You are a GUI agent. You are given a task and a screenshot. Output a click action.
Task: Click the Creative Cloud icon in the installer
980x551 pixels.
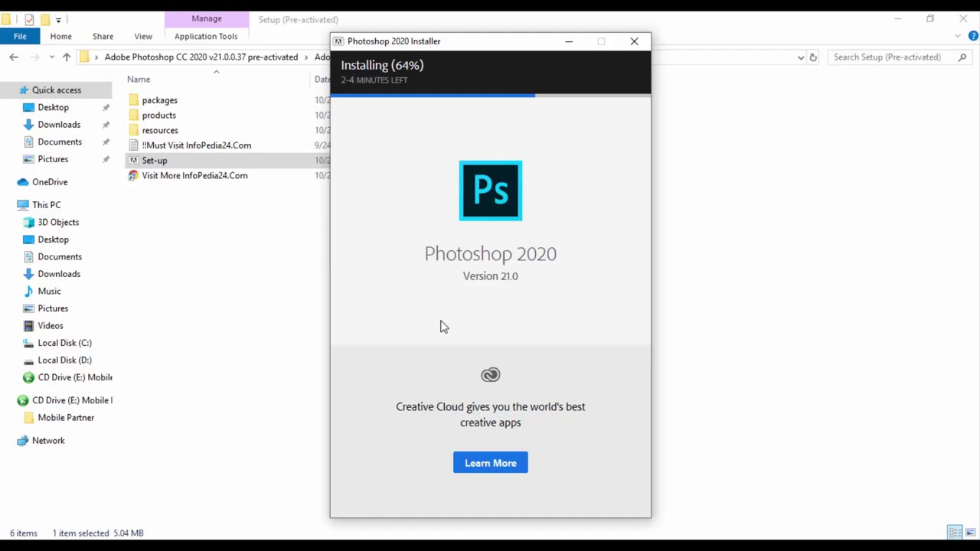(x=491, y=375)
